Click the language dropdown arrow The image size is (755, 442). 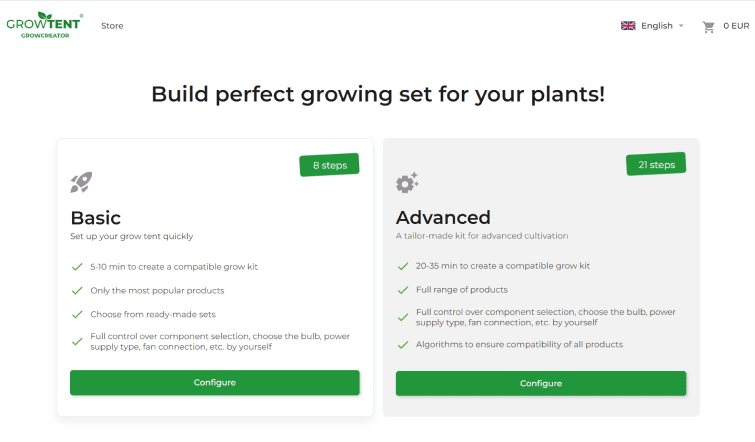click(x=681, y=26)
